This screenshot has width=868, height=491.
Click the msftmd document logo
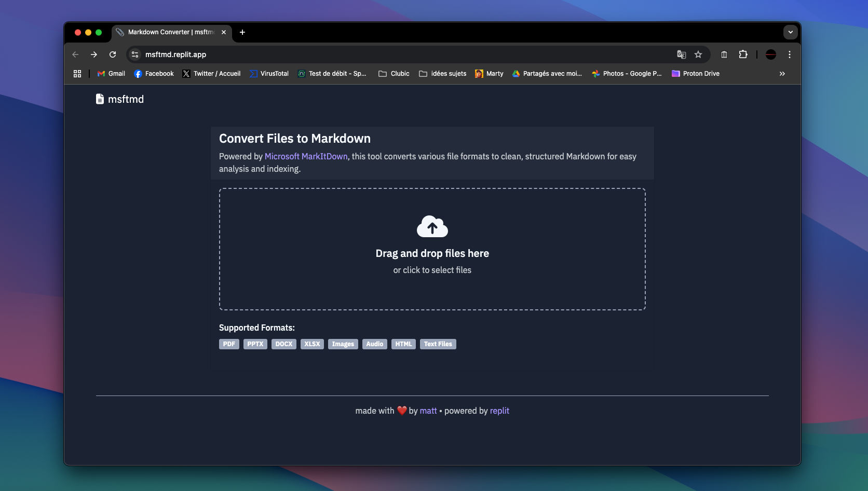tap(100, 99)
